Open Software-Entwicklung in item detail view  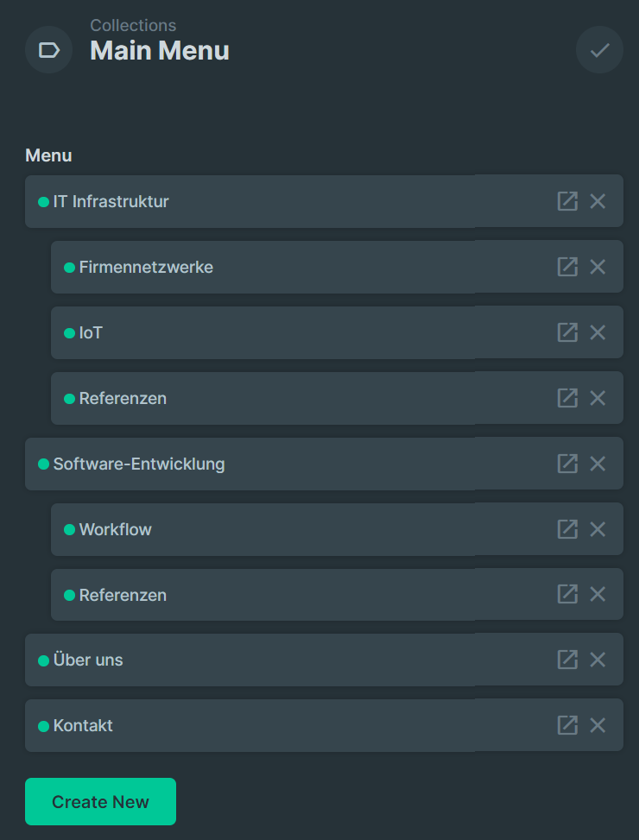567,464
